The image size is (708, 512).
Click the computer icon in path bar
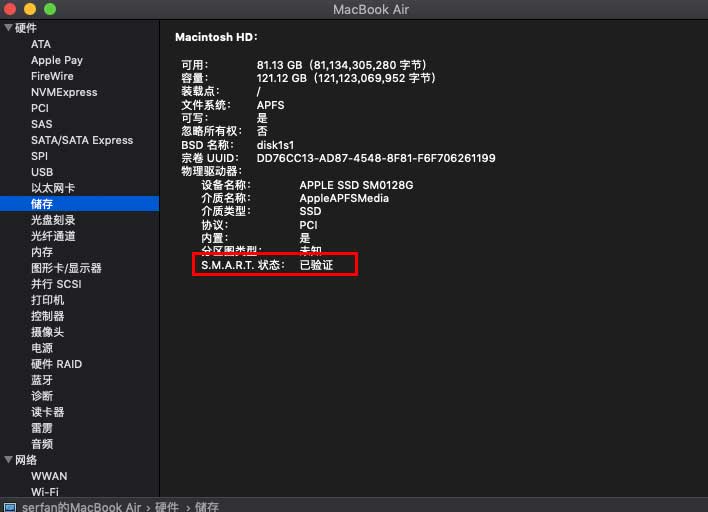9,507
